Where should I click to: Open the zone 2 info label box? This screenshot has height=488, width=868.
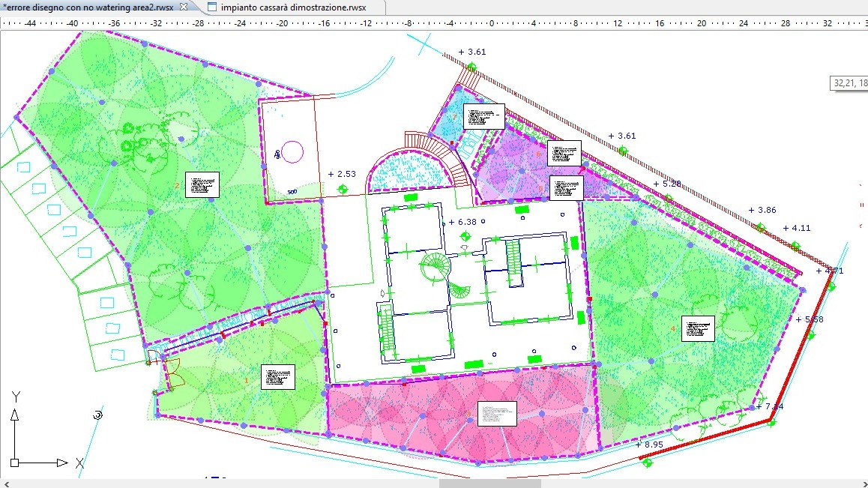point(202,184)
